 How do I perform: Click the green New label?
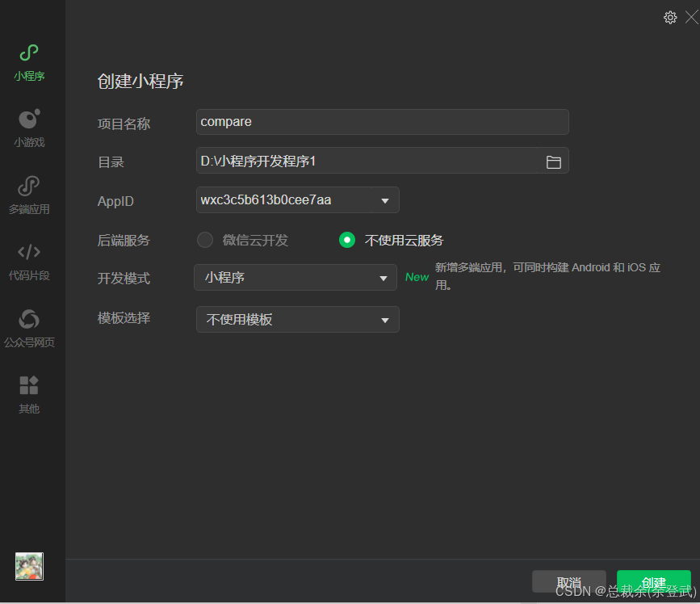(417, 277)
